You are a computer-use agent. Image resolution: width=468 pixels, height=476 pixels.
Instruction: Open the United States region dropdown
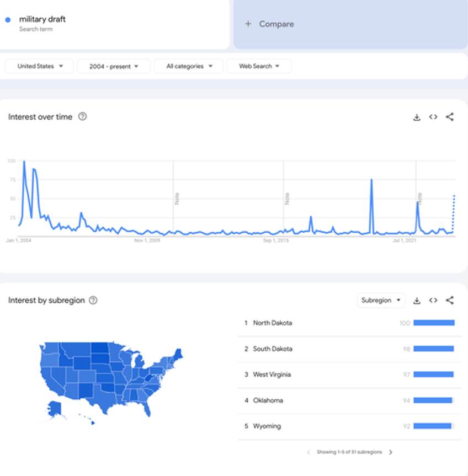click(x=40, y=66)
